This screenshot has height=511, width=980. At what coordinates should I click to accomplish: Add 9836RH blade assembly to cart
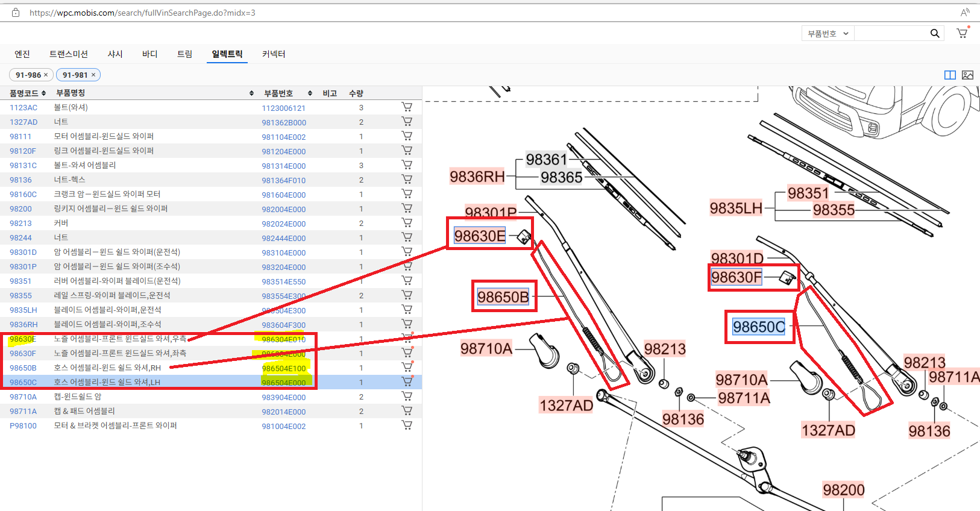407,324
